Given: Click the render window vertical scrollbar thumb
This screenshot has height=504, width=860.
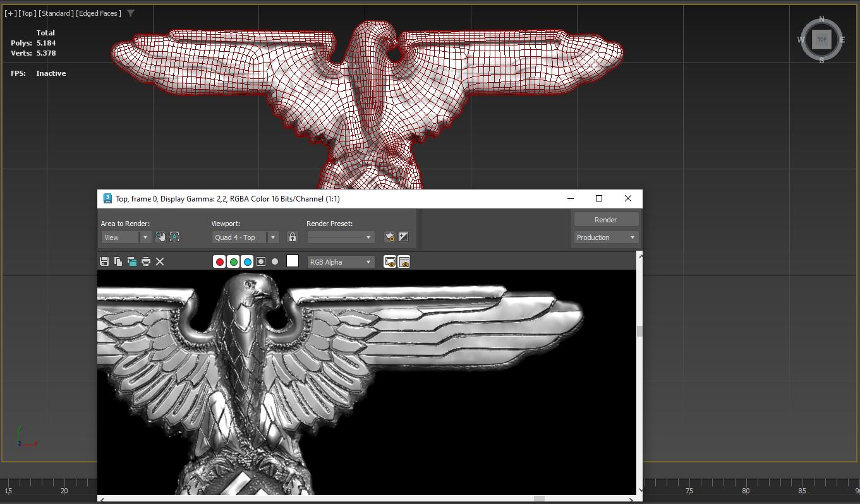Looking at the screenshot, I should pos(639,331).
